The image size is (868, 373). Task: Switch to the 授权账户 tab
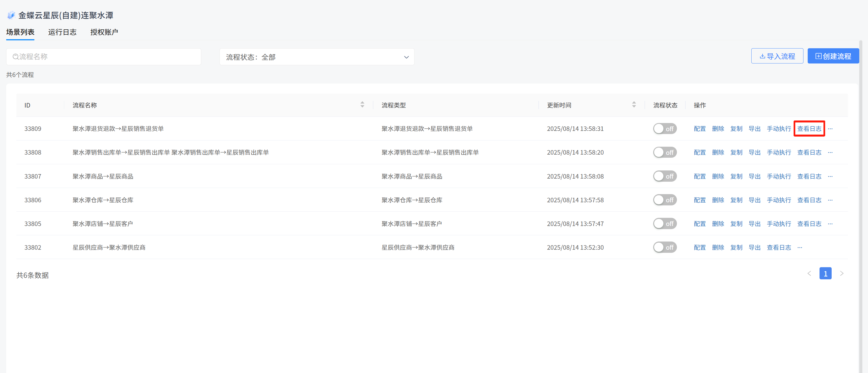(104, 32)
